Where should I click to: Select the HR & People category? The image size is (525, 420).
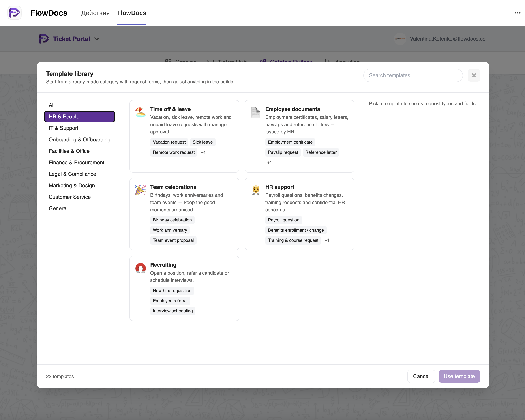(80, 117)
